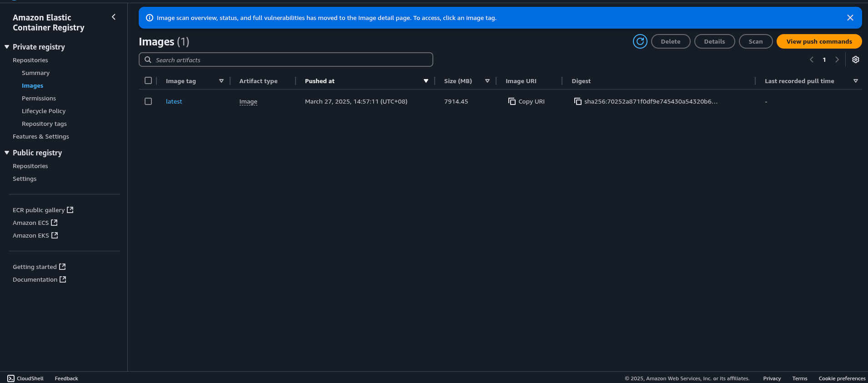This screenshot has width=868, height=383.
Task: Open Privacy link in footer
Action: (772, 378)
